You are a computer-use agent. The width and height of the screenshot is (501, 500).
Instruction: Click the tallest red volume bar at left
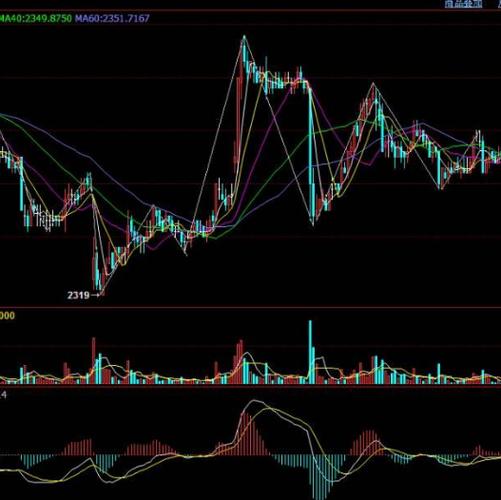tap(94, 361)
